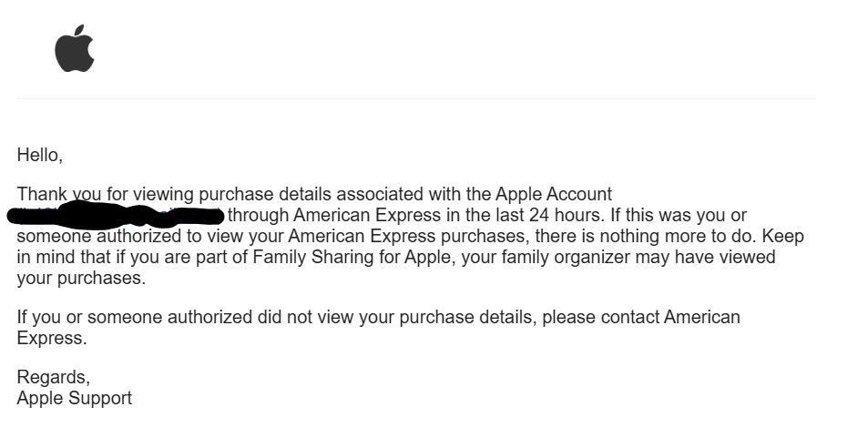Click the horizontal divider below the logo
This screenshot has width=868, height=448.
(416, 99)
